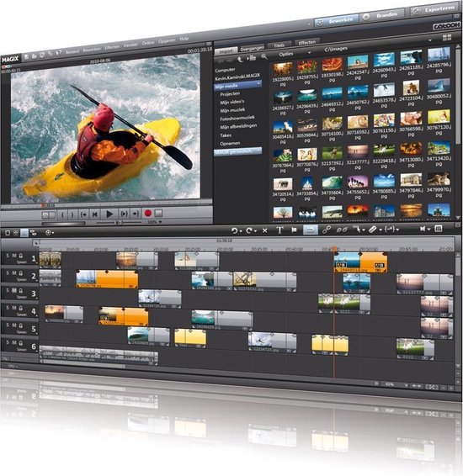Screen dimensions: 463x476
Task: Ungroup objects with the broken chain icon
Action: coord(342,230)
